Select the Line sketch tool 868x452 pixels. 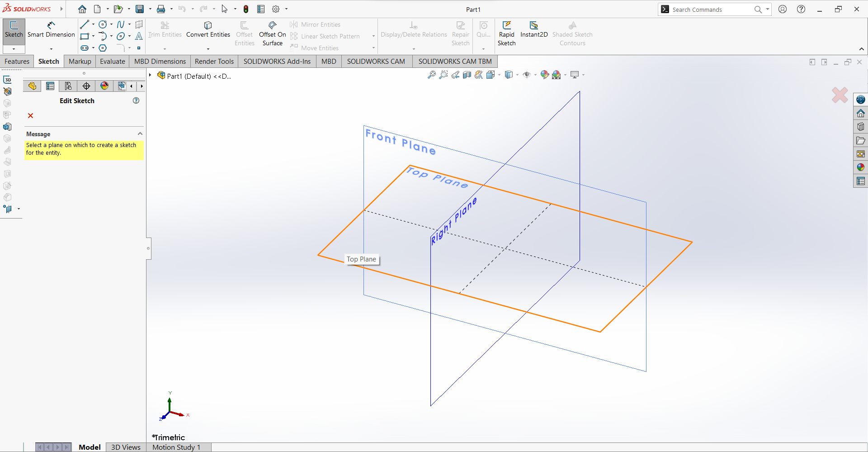85,24
